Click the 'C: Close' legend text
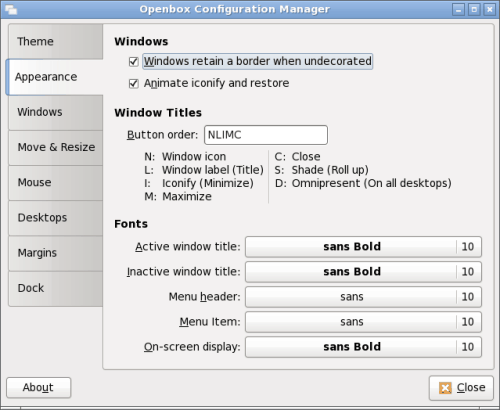Image resolution: width=500 pixels, height=410 pixels. 297,157
